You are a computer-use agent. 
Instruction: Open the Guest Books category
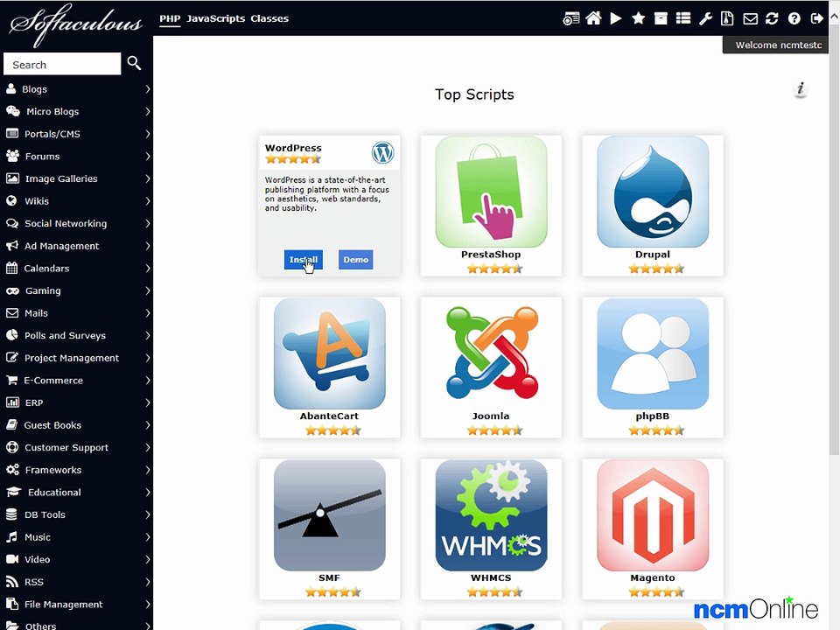[76, 425]
